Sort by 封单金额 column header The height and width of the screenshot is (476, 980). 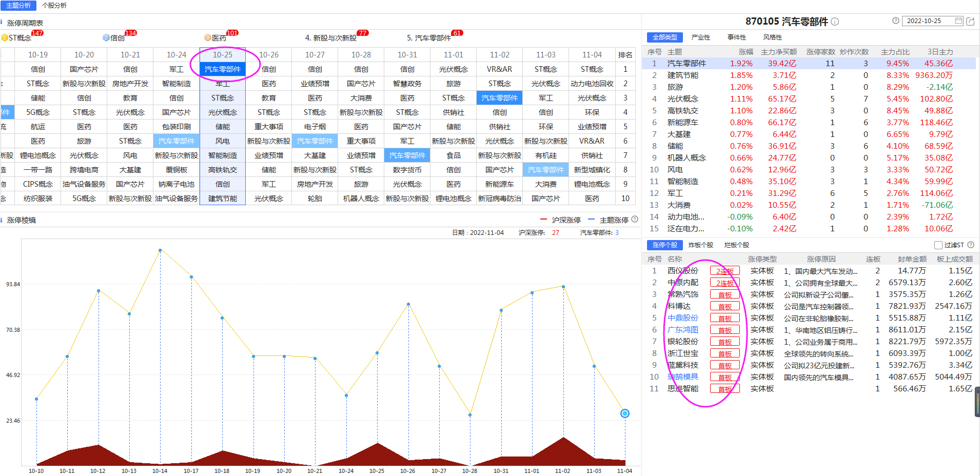912,259
